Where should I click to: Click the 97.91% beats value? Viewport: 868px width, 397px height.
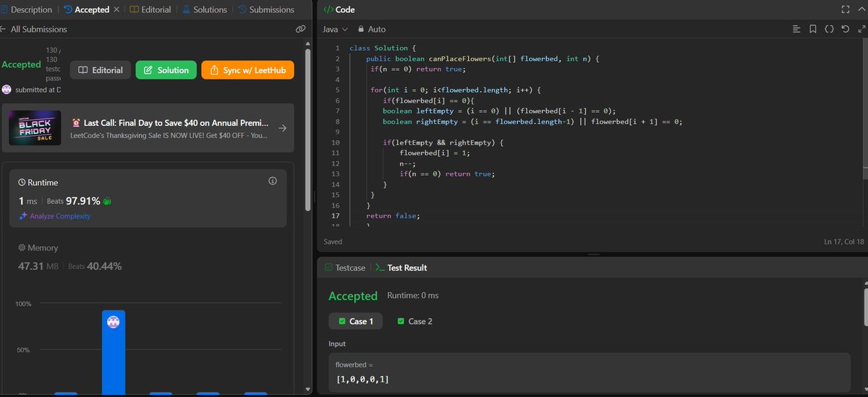coord(82,201)
